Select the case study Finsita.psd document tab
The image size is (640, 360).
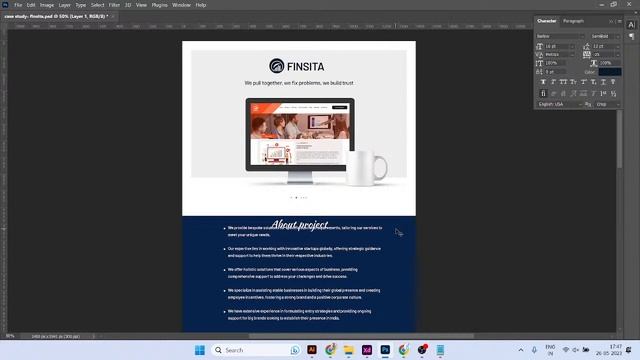[56, 16]
